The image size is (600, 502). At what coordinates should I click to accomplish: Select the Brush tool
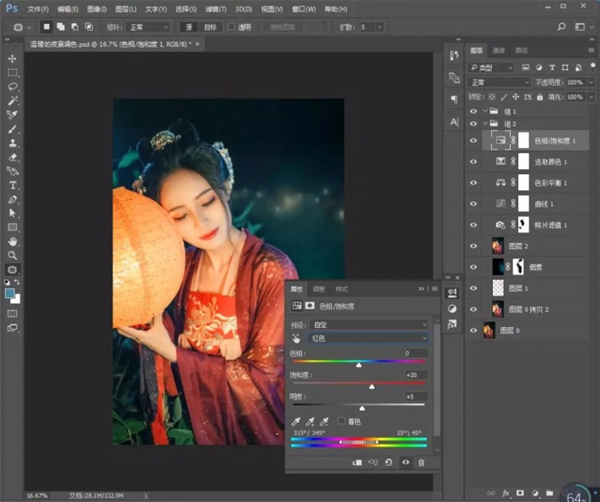[x=13, y=129]
